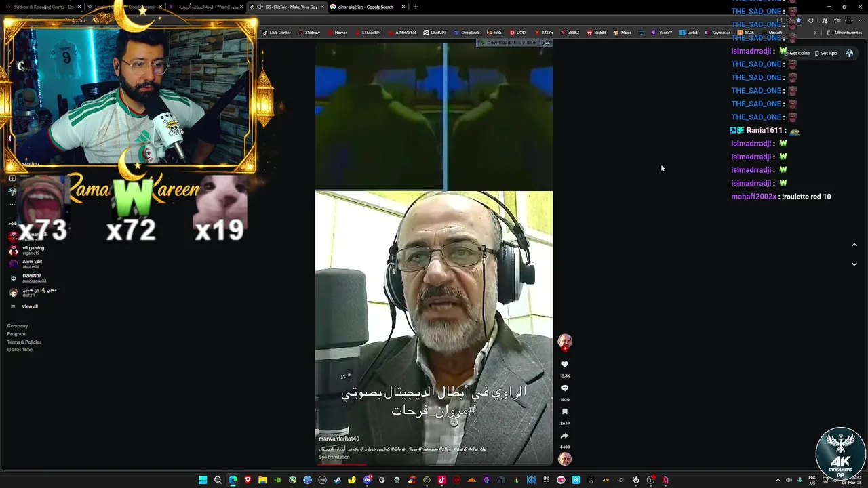Viewport: 868px width, 488px height.
Task: Open the 1337x bookmark
Action: pos(544,33)
